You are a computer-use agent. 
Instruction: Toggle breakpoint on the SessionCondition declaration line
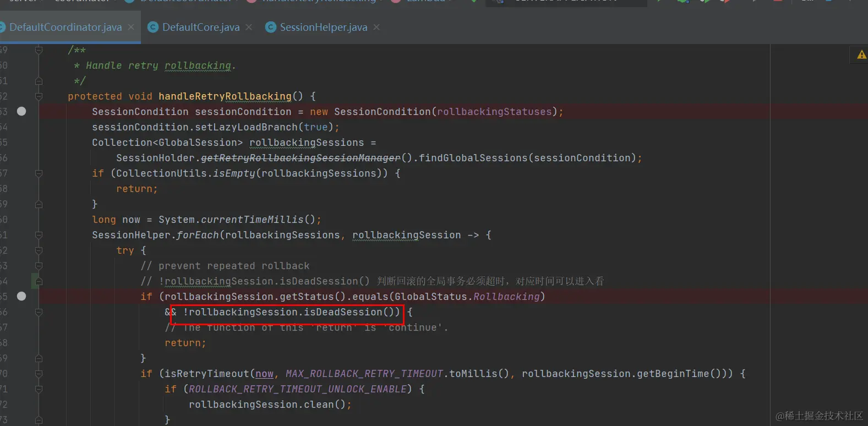click(21, 111)
